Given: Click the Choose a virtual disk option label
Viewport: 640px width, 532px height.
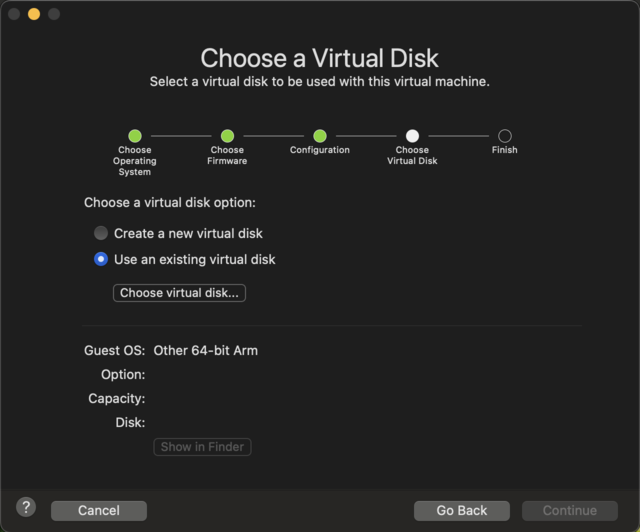Looking at the screenshot, I should tap(170, 203).
